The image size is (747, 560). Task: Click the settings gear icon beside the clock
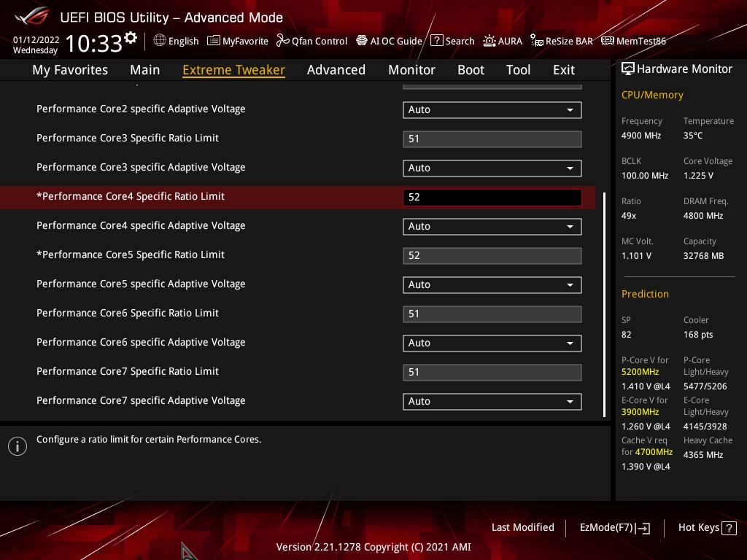(131, 37)
